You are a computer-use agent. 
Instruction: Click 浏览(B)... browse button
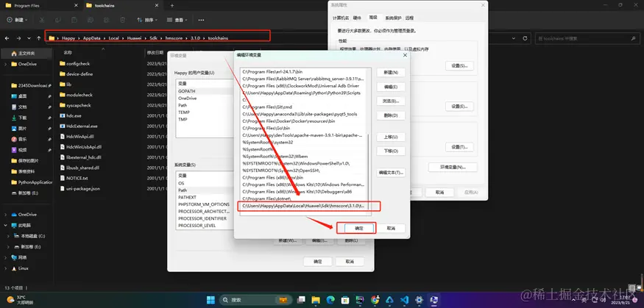point(391,101)
